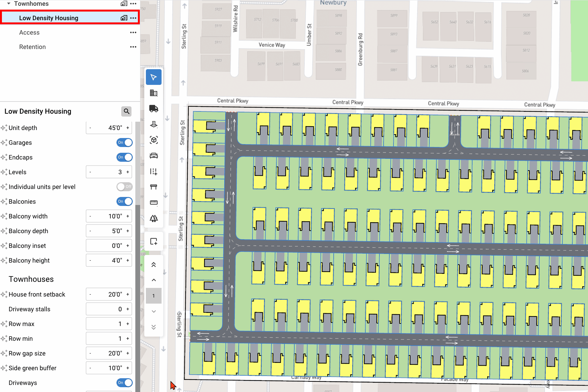Open the Low Density Housing options menu

click(133, 18)
